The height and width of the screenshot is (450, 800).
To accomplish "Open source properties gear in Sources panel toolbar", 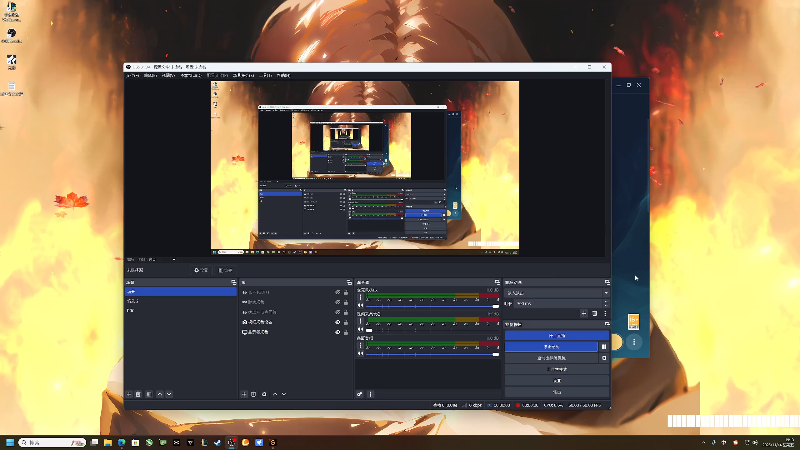I will tap(264, 394).
